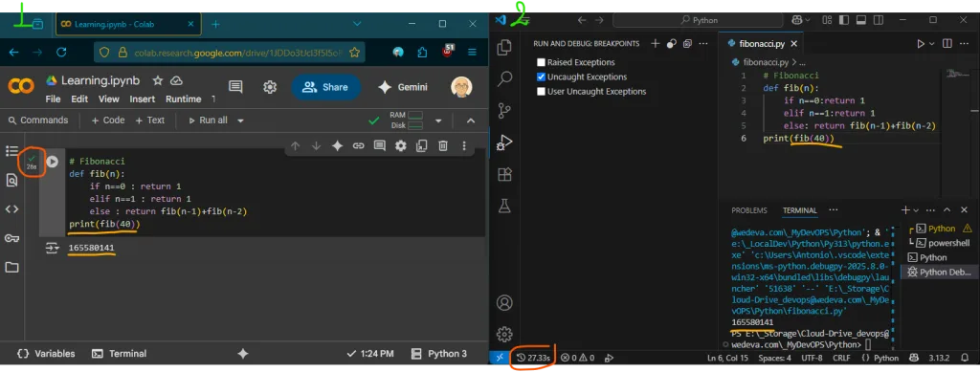
Task: Open VS Code Search activity icon
Action: pos(504,79)
